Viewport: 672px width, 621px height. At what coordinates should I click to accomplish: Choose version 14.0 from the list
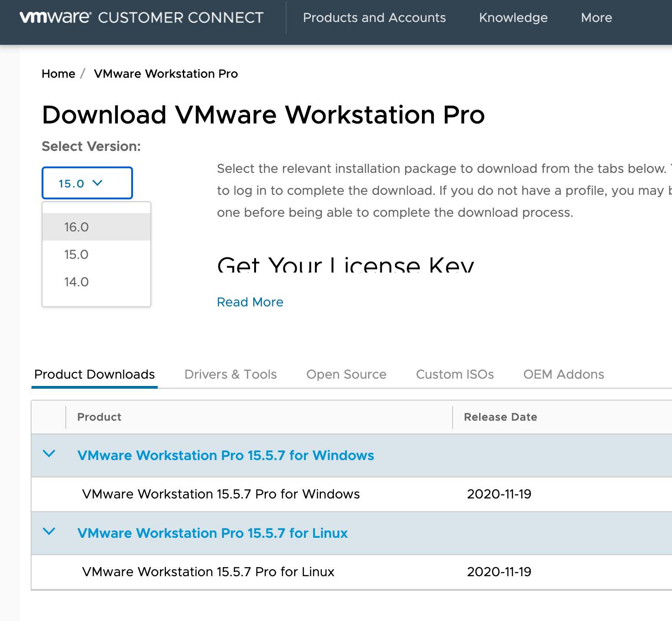[76, 282]
